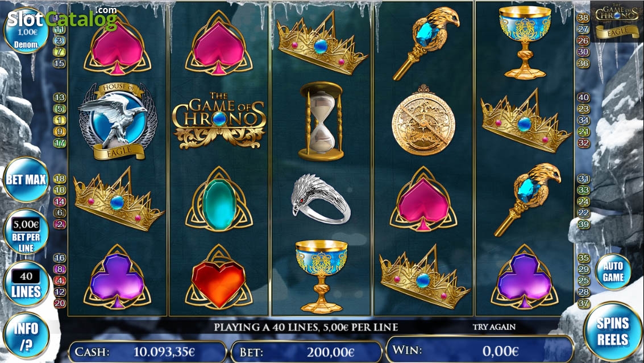Select payline number 13 marker

point(60,97)
